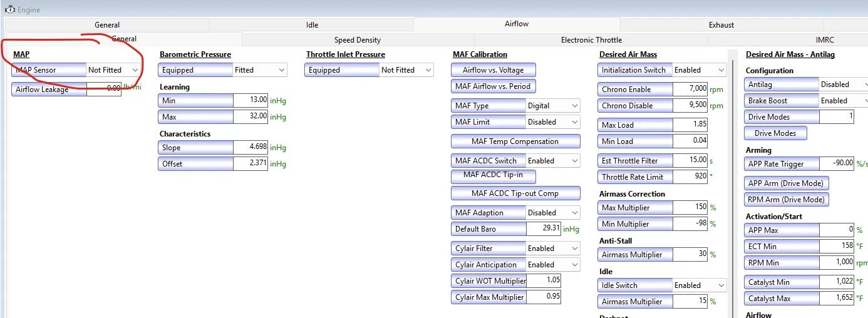
Task: Open the Brake Boost dropdown
Action: [x=844, y=101]
